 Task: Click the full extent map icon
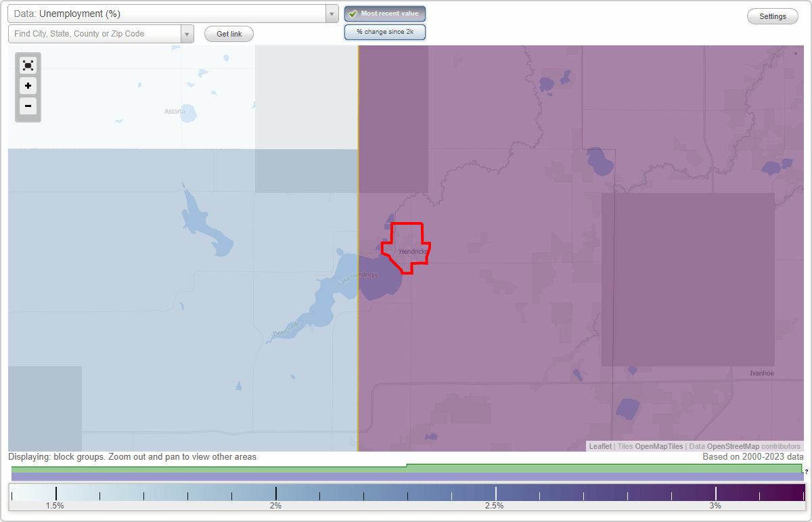28,65
